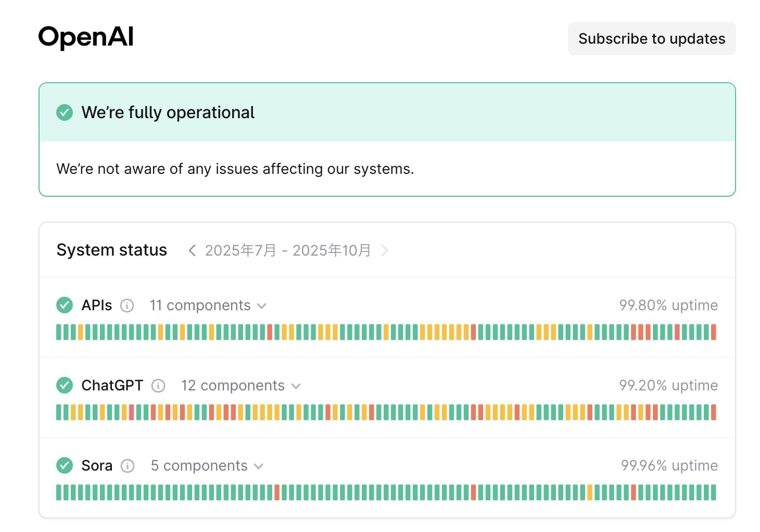Click the green checkmark beside APIs

pos(65,305)
